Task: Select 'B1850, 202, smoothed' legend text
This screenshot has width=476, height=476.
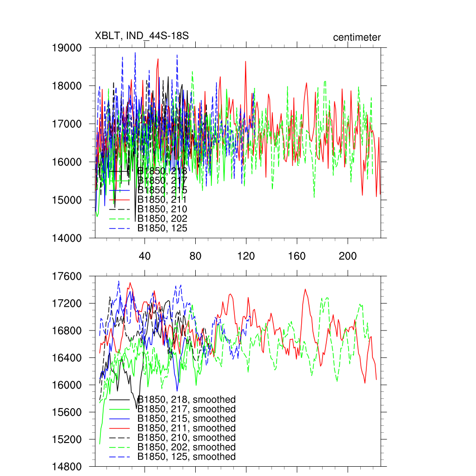Action: tap(186, 447)
